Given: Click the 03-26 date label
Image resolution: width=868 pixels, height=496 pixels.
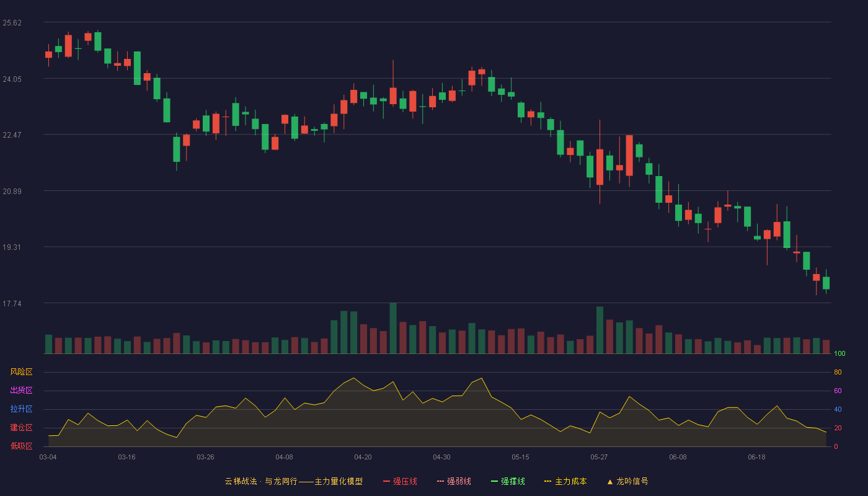Looking at the screenshot, I should (x=205, y=457).
